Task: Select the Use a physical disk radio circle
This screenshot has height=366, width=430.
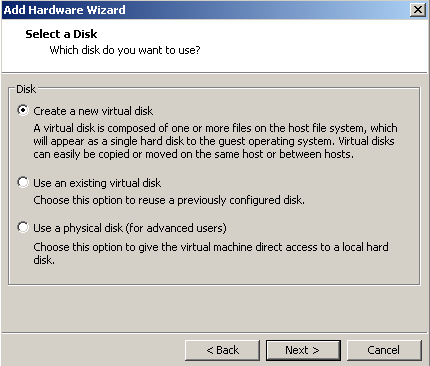Action: click(x=23, y=227)
